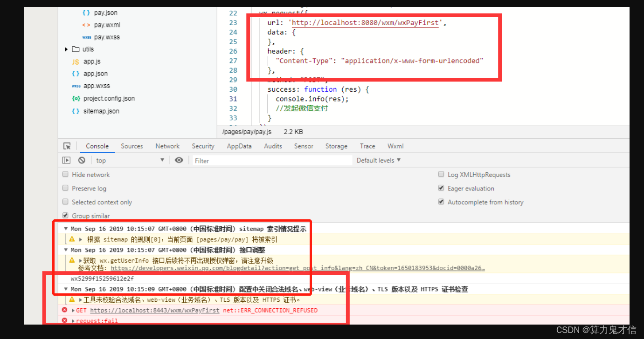Collapse the sitemap 索引情况提示 console message
Viewport: 644px width, 339px height.
[66, 228]
